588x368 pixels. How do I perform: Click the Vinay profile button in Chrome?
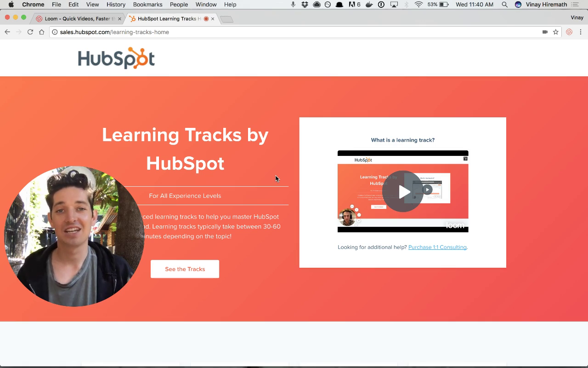[577, 17]
